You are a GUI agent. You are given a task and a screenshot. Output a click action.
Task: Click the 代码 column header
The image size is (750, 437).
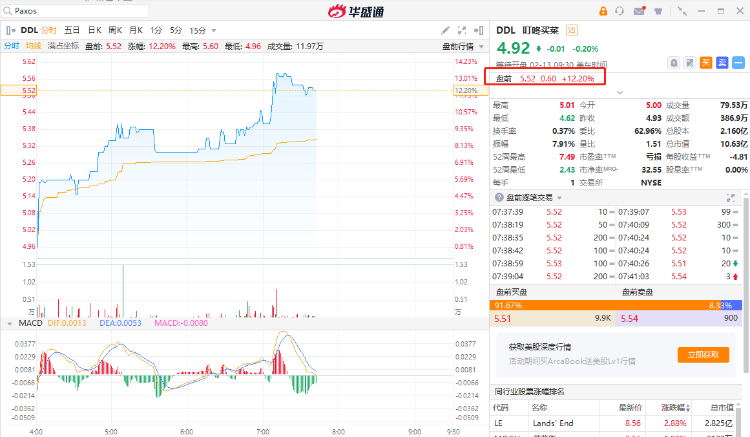(501, 408)
